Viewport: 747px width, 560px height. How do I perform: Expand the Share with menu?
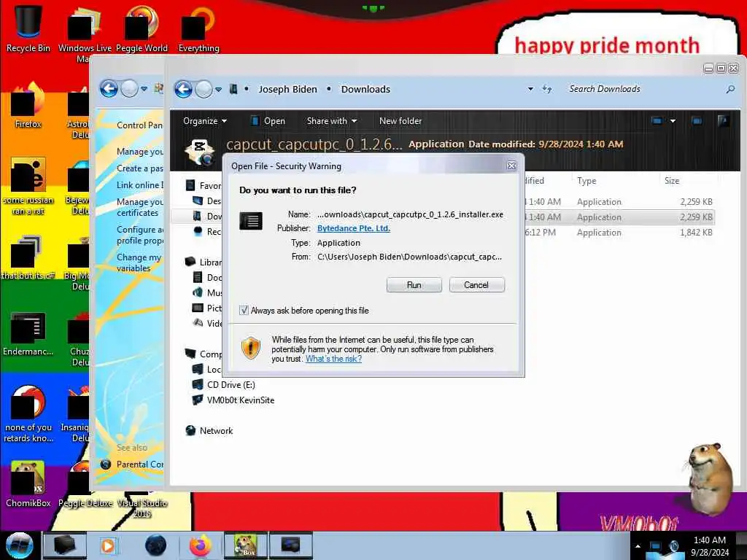coord(332,121)
